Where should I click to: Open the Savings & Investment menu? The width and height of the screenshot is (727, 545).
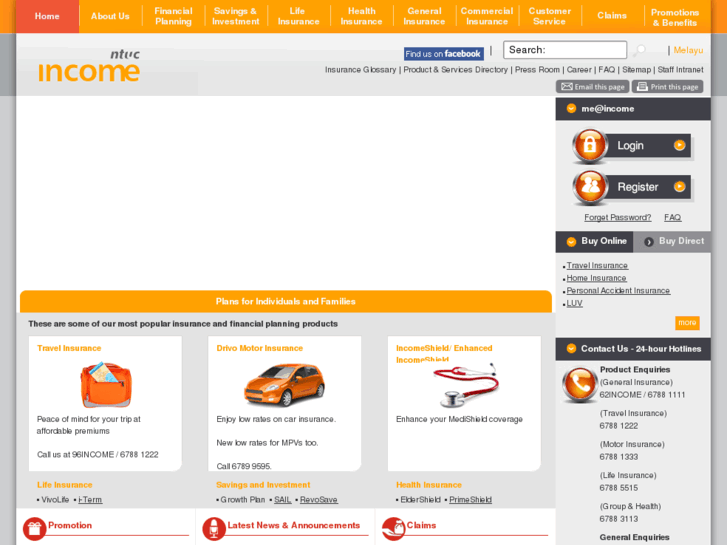236,16
